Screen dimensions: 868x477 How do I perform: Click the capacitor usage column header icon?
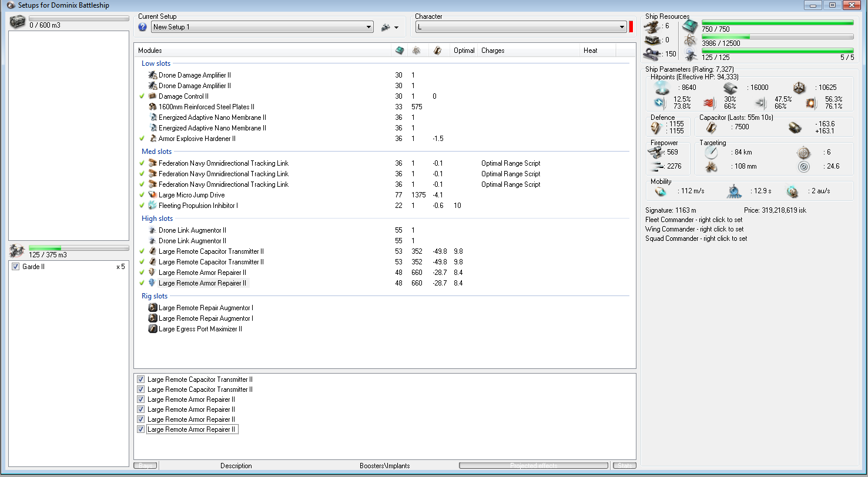437,51
